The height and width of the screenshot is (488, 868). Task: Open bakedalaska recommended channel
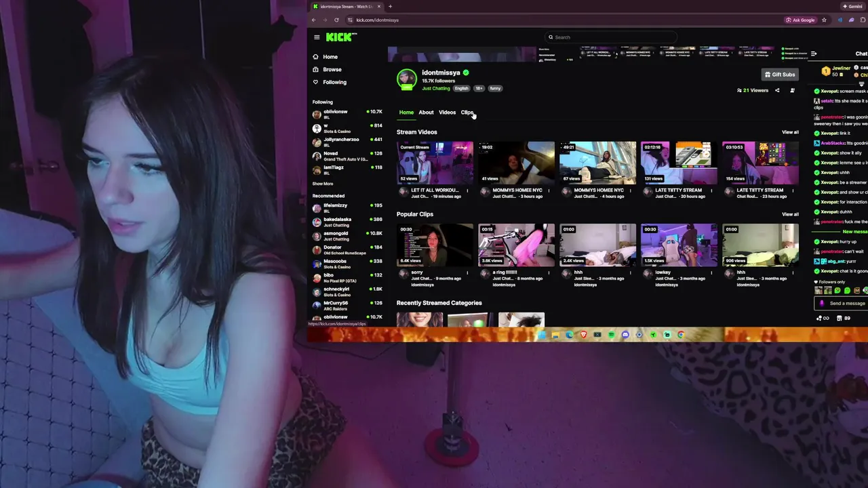click(x=347, y=222)
